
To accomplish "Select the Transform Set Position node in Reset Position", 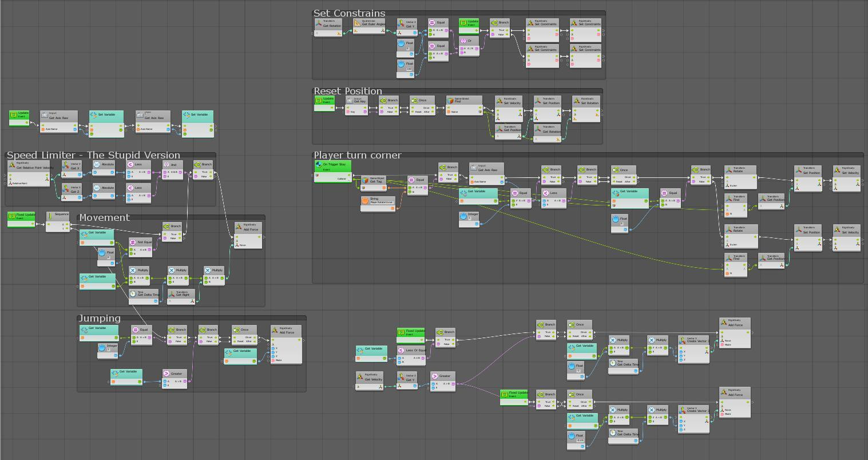I will [x=547, y=109].
